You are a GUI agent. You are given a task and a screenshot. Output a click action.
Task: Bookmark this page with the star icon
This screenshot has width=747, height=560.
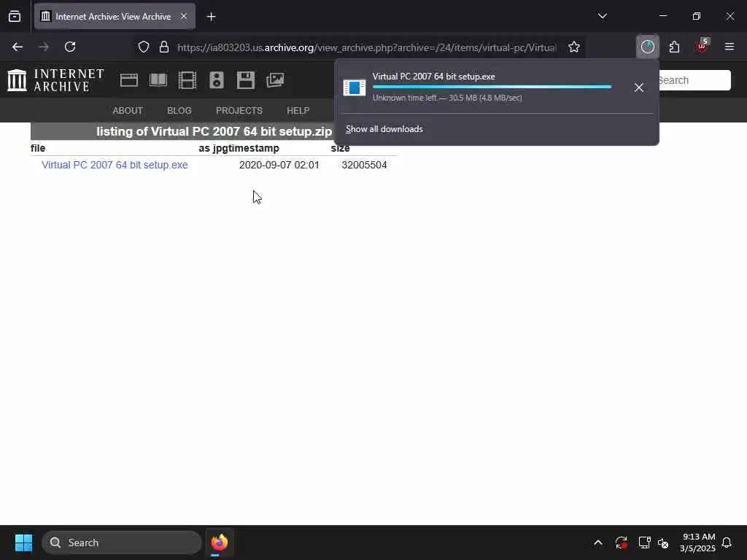click(573, 47)
